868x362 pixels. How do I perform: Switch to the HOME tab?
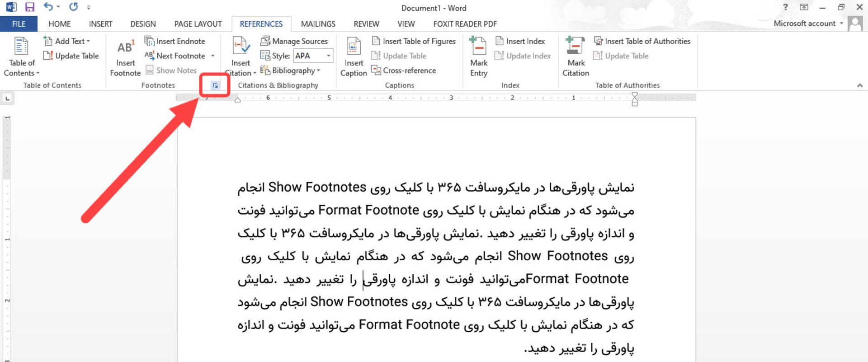coord(59,24)
